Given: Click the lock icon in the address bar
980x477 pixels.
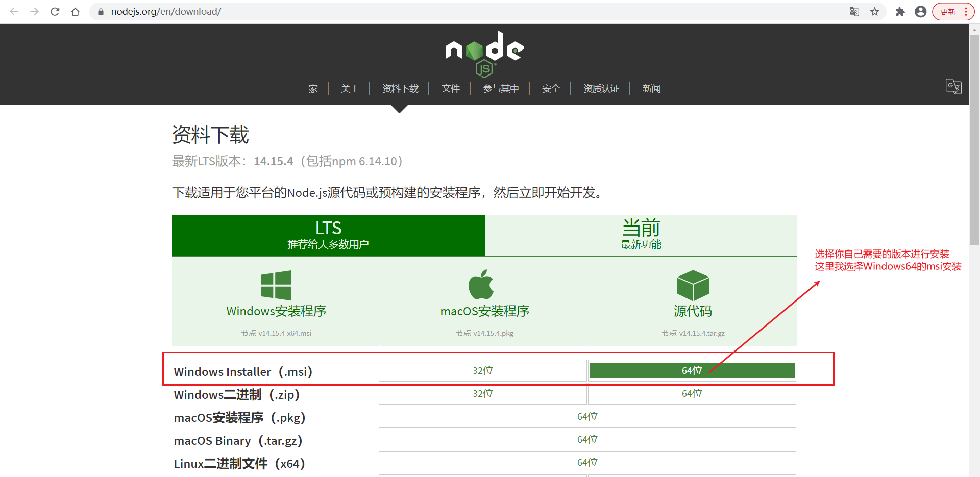Looking at the screenshot, I should tap(101, 11).
